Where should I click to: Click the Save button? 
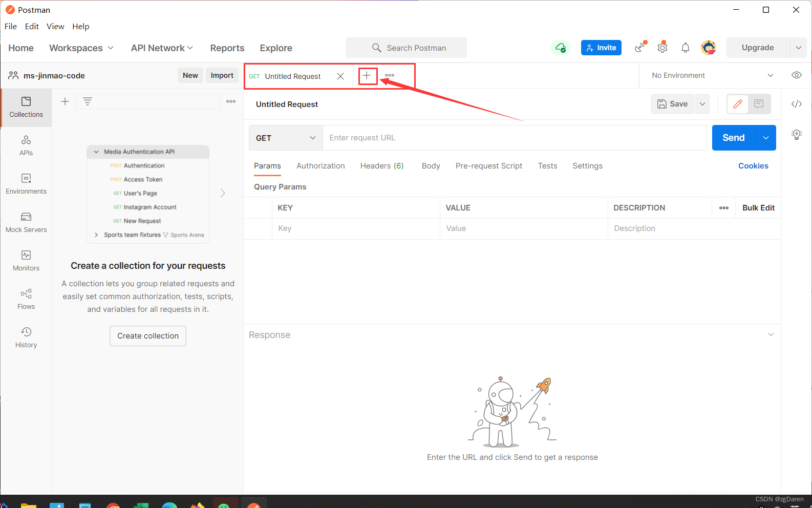click(x=673, y=104)
